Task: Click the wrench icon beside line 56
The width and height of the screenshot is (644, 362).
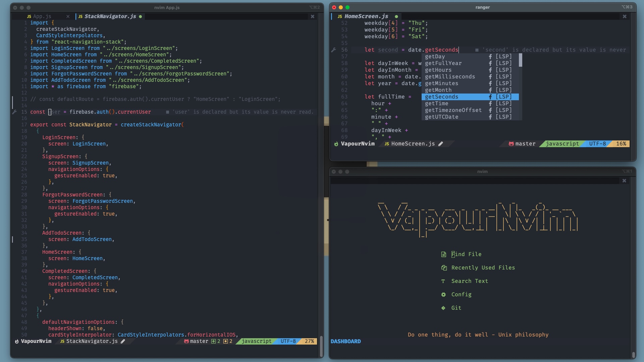Action: point(333,50)
